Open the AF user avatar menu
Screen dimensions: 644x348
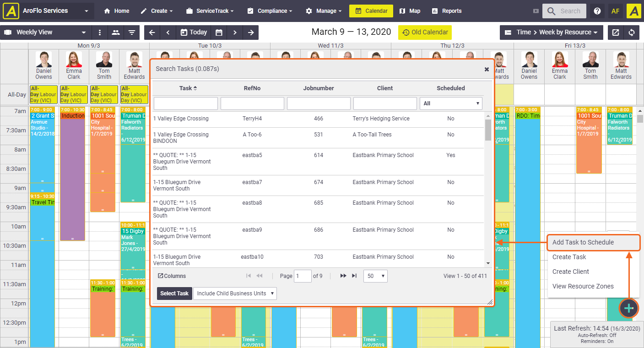[616, 11]
